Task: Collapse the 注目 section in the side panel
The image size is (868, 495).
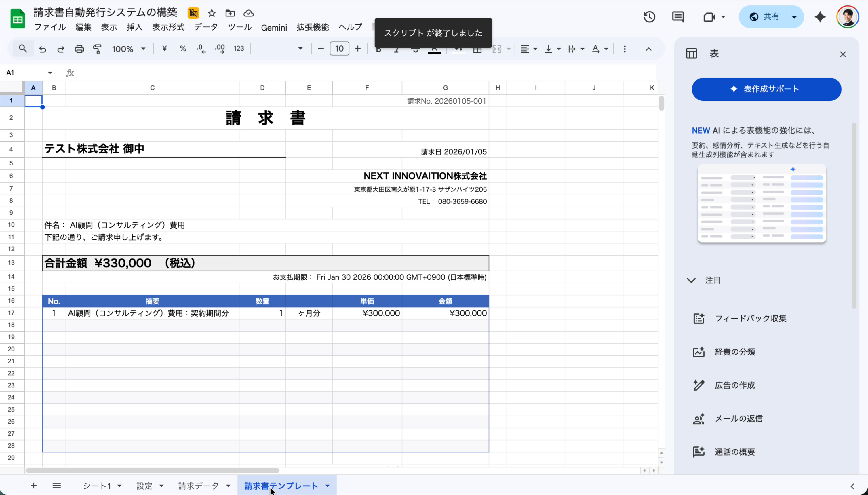Action: tap(691, 280)
